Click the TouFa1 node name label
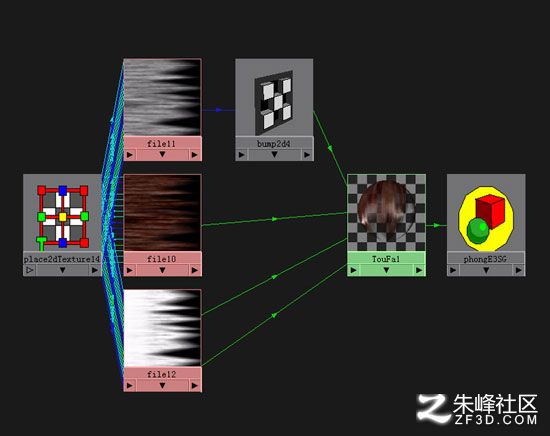This screenshot has width=550, height=436. click(386, 259)
